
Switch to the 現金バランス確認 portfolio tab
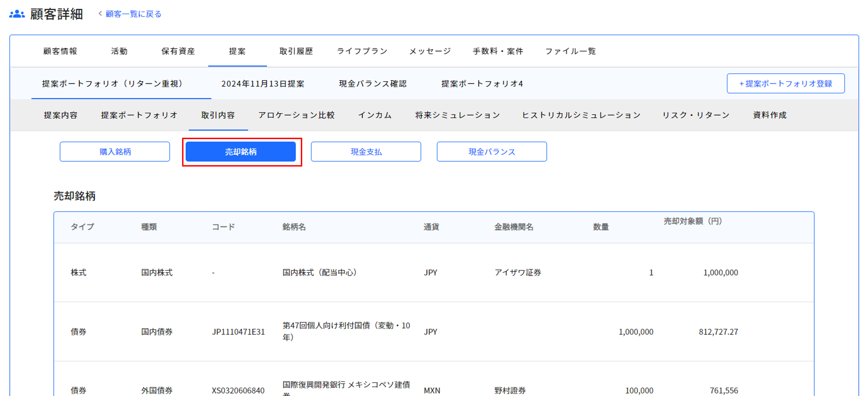pos(373,84)
